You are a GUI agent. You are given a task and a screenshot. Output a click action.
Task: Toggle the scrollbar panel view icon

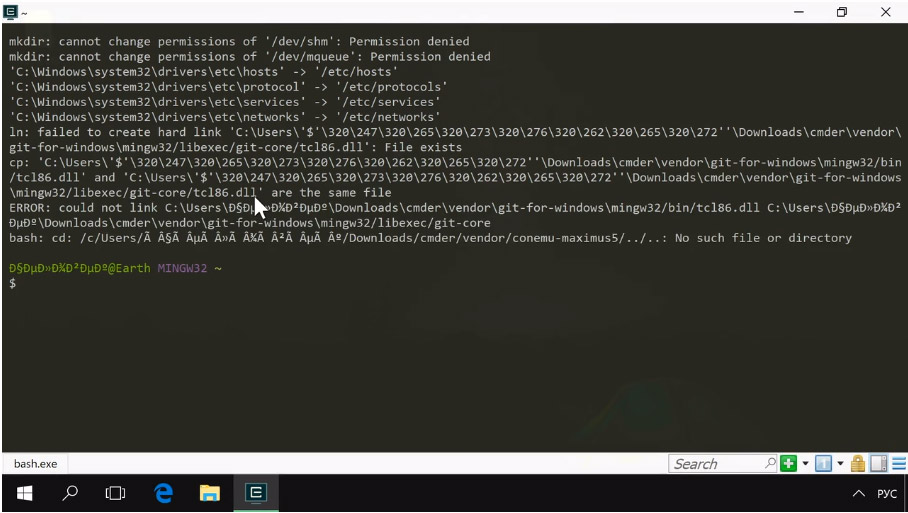[x=878, y=464]
